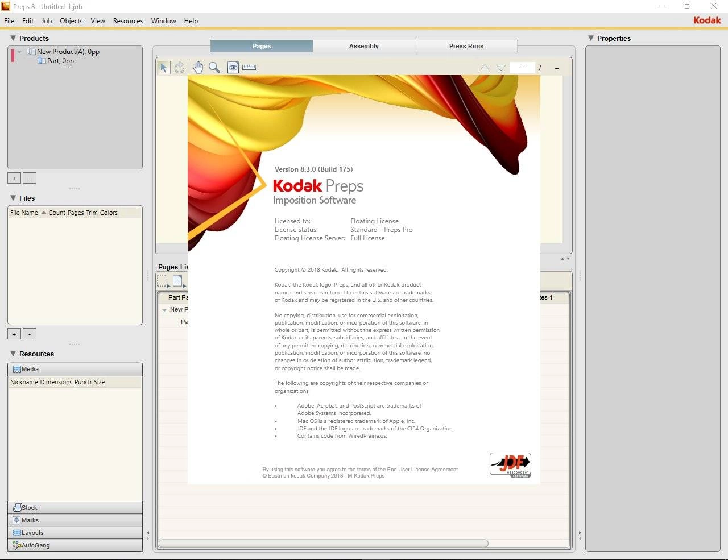Click the 'Version 8.3.0 (Build 175)' text
This screenshot has width=728, height=560.
(x=313, y=169)
